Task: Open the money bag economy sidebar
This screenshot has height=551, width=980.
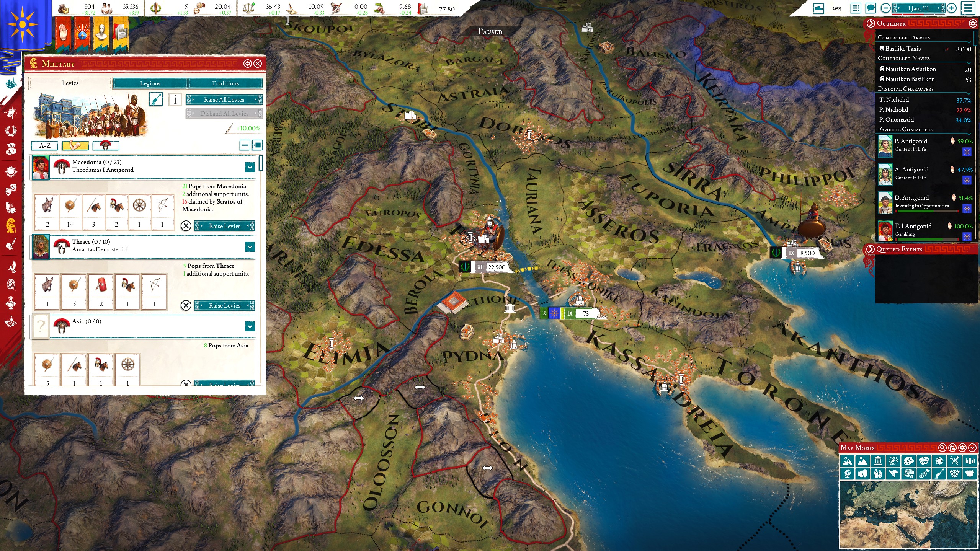Action: [11, 149]
